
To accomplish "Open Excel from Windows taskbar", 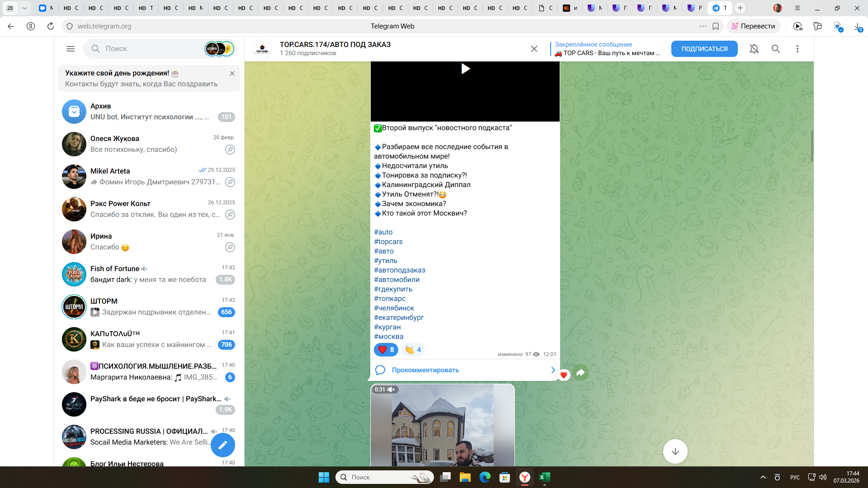I will (544, 477).
